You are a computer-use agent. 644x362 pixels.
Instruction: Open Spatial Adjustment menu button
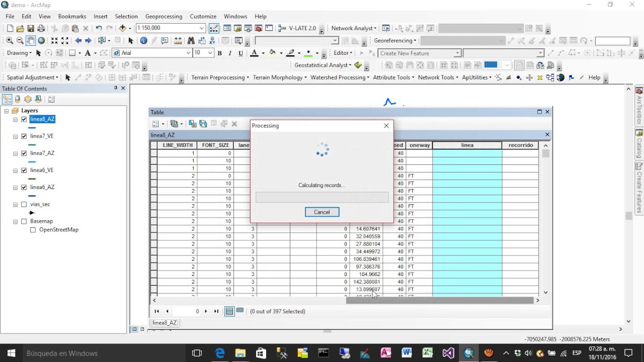tap(32, 77)
